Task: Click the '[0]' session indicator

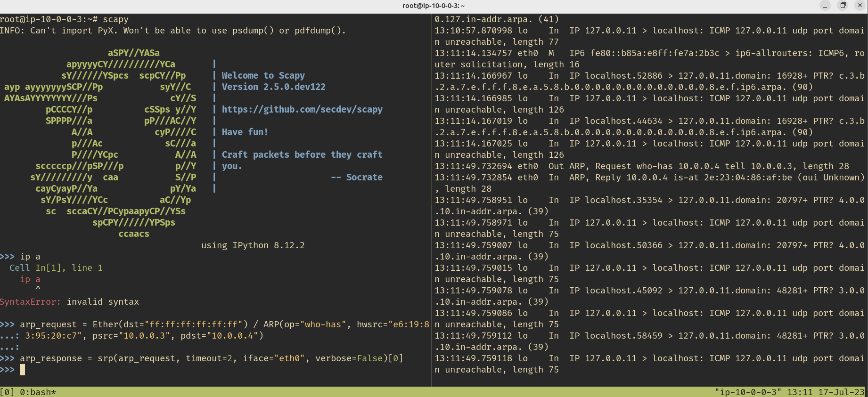Action: coord(8,392)
